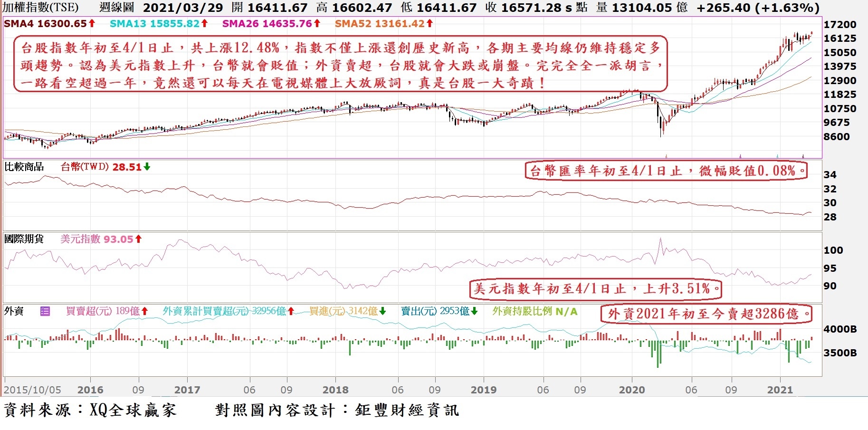Click the note 美元指數年初至4/1日止，上升3.51%
868x430 pixels.
(596, 288)
